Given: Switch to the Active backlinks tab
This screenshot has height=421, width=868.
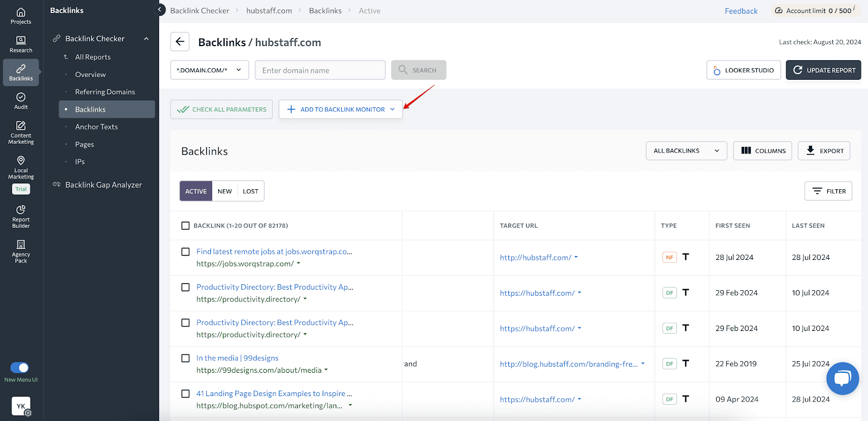Looking at the screenshot, I should pyautogui.click(x=196, y=191).
